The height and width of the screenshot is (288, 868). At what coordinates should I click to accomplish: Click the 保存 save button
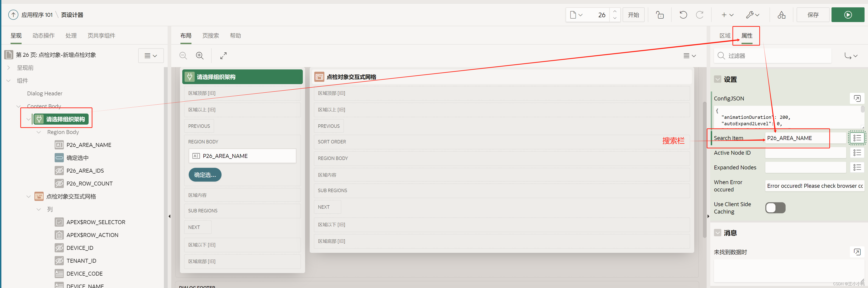[x=813, y=15]
